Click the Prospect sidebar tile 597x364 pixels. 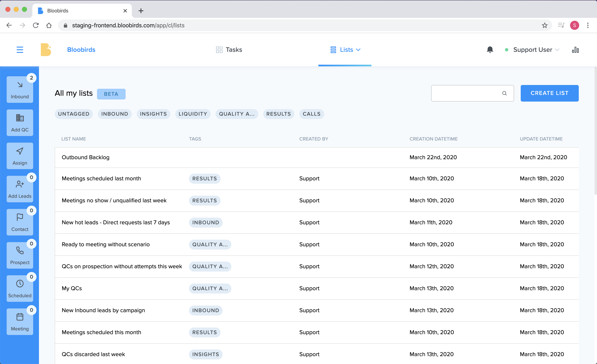point(20,255)
